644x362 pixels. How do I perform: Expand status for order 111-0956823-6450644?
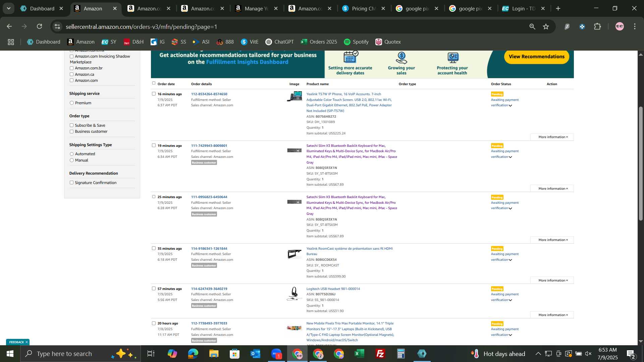click(x=510, y=208)
